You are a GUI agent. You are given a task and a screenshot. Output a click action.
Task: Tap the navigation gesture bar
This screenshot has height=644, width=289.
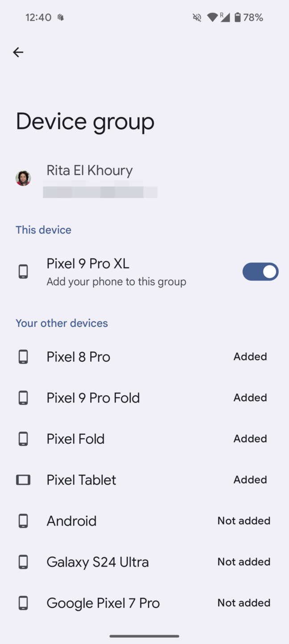click(x=144, y=636)
